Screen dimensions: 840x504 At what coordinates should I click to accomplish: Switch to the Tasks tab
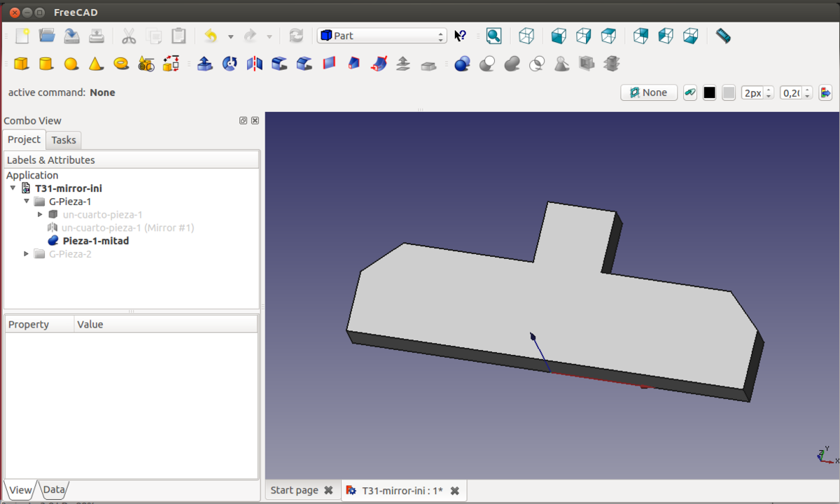pyautogui.click(x=64, y=140)
